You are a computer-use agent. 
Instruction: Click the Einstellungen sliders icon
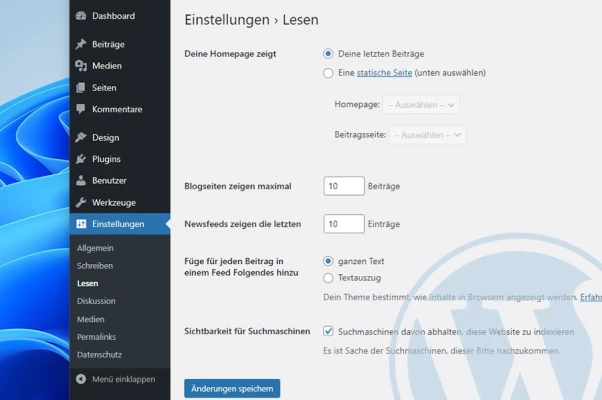coord(81,224)
